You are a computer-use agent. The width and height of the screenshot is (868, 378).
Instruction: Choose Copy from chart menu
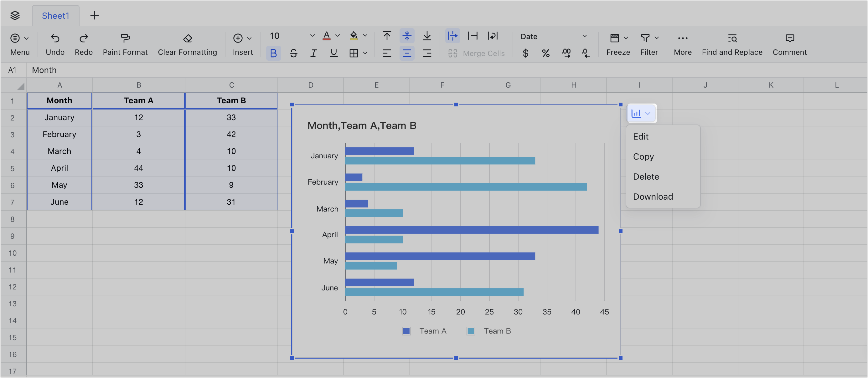[x=663, y=156]
